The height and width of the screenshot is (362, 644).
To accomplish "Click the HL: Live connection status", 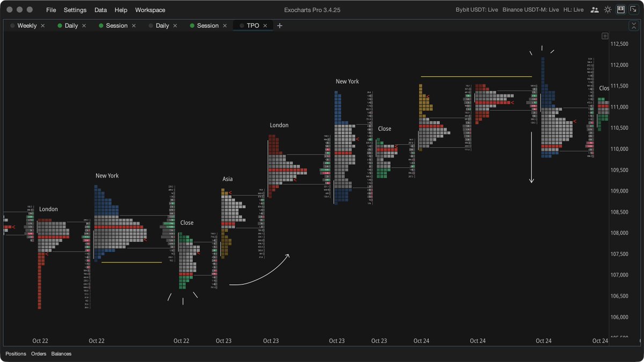I will [574, 10].
